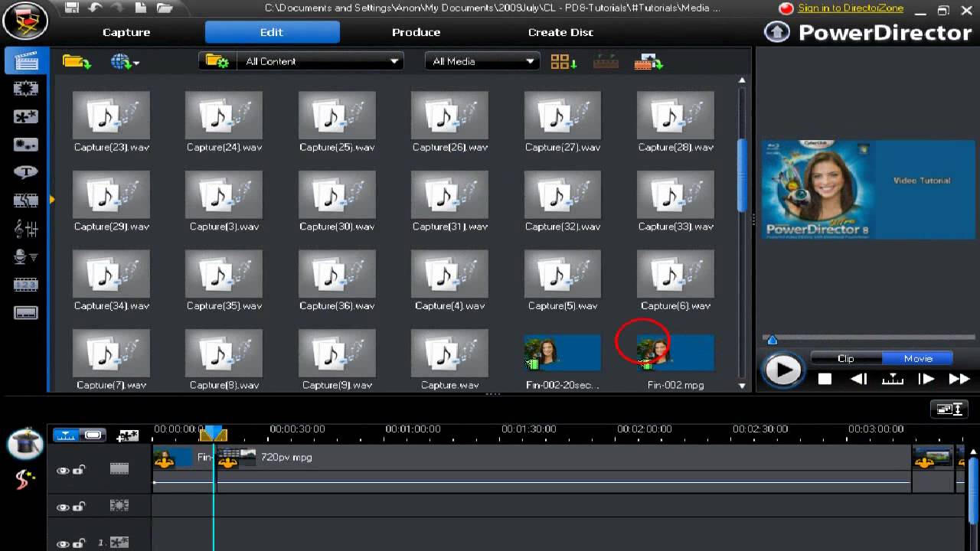This screenshot has width=980, height=551.
Task: Select the Capture(6).wav audio thumbnail
Action: click(x=675, y=274)
